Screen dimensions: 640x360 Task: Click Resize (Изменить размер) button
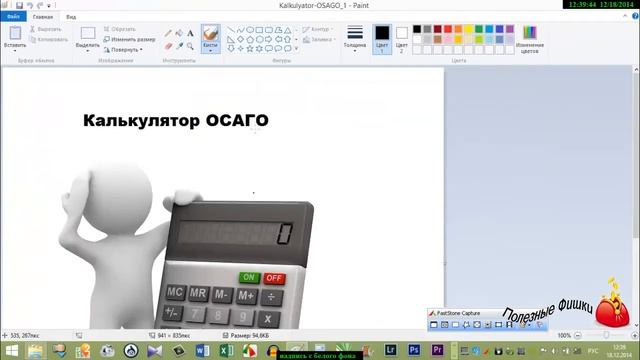(129, 39)
